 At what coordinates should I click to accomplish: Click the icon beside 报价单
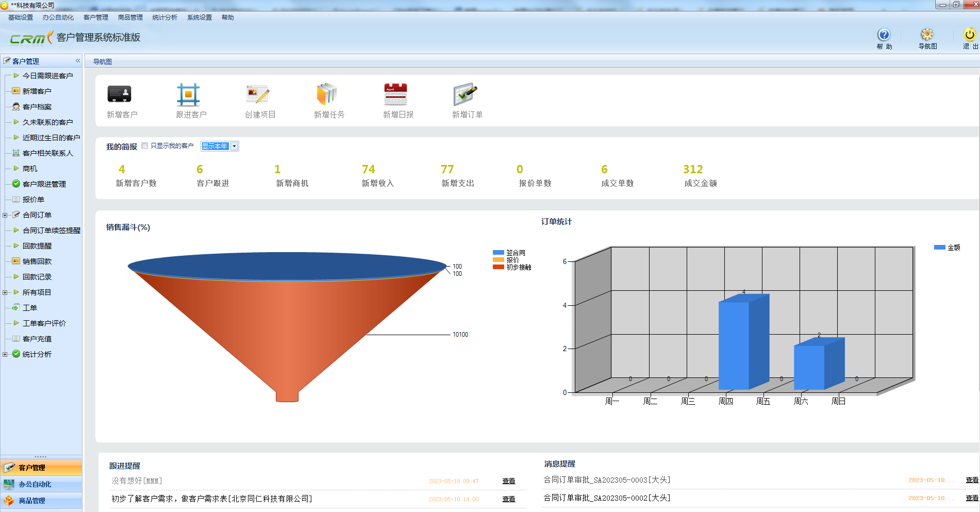point(16,199)
